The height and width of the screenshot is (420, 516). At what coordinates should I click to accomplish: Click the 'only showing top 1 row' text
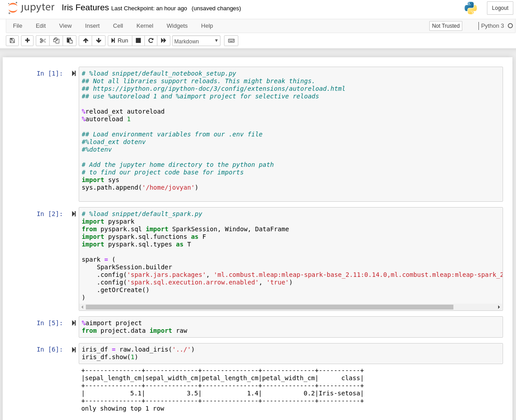pos(123,408)
